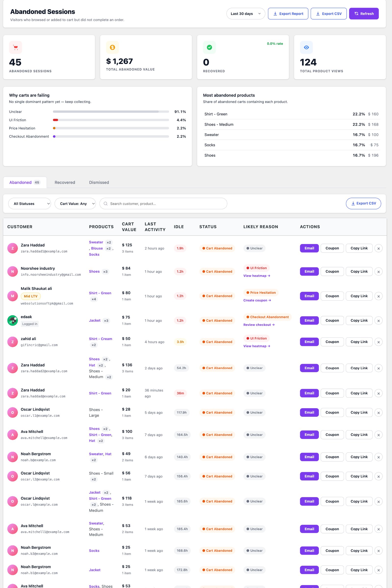Open View heatmap link for zahid ali

257,346
